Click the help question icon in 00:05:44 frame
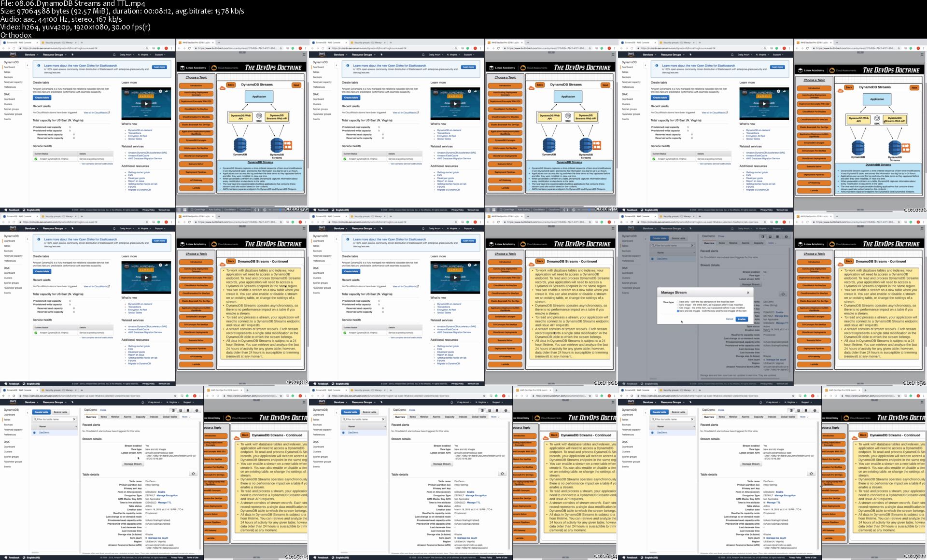Screen dimensions: 927x560 click(197, 410)
